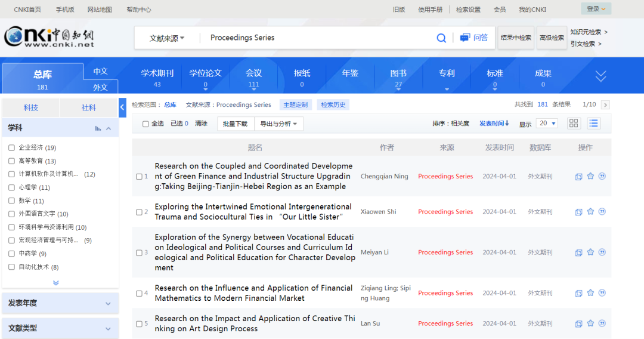Select result 3 checkbox
The image size is (644, 339).
tap(139, 252)
